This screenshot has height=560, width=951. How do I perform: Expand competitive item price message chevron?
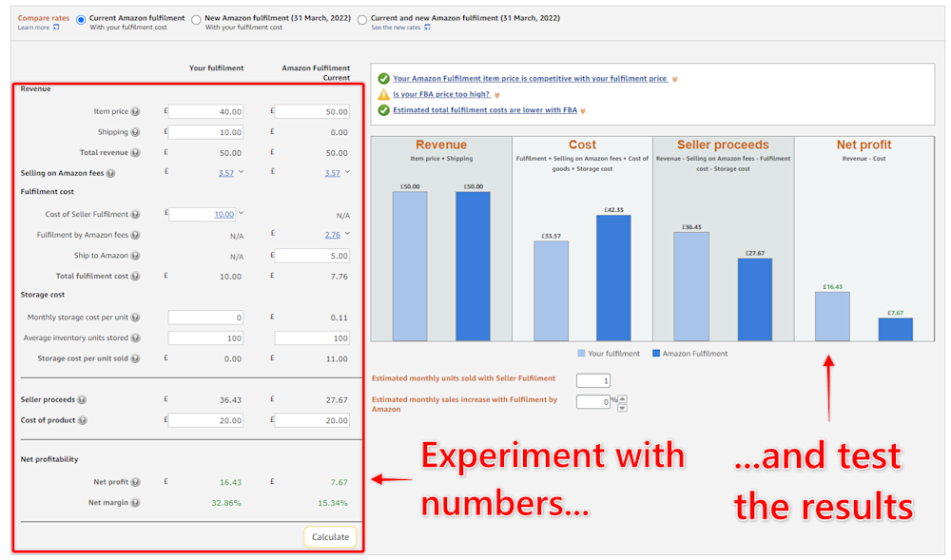click(x=675, y=80)
